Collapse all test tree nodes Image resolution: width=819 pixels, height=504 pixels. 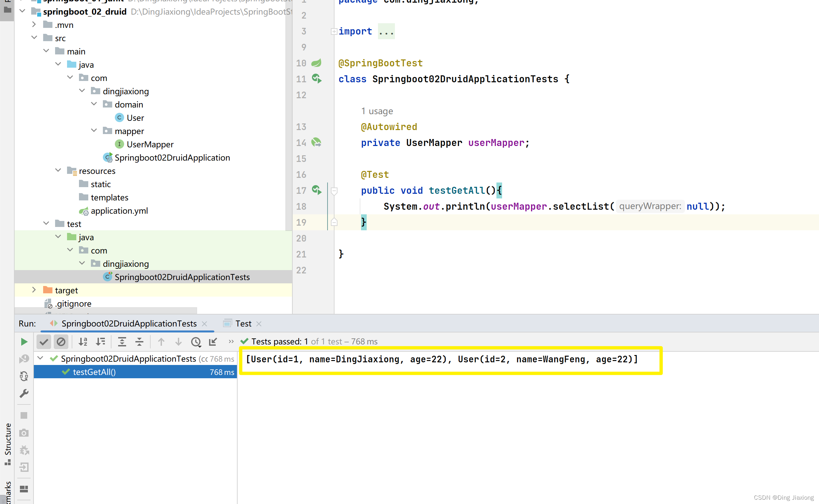[x=139, y=342]
